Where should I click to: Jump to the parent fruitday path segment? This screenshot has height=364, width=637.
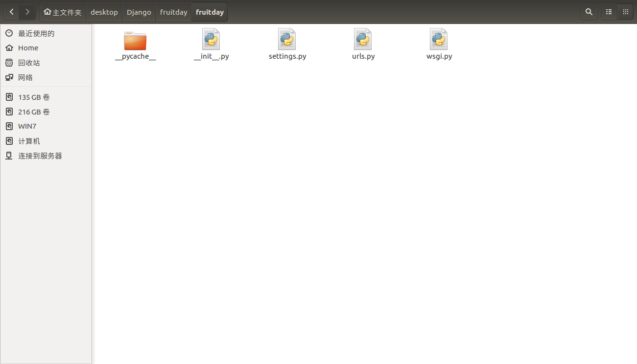(x=173, y=12)
